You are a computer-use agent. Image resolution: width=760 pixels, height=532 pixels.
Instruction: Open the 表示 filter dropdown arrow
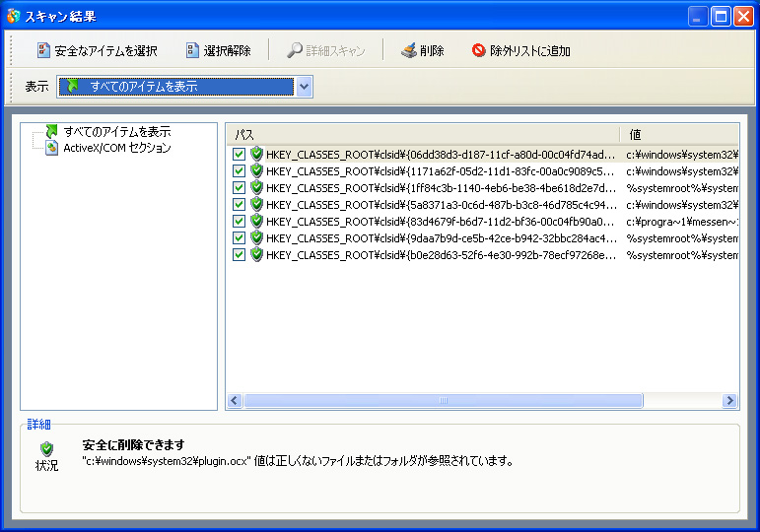tap(304, 87)
